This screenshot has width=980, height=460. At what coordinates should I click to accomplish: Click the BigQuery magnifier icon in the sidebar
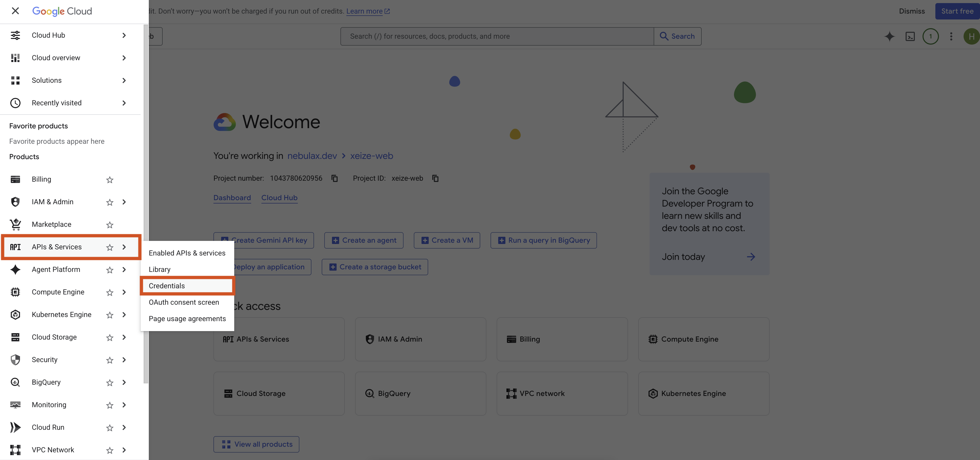15,382
